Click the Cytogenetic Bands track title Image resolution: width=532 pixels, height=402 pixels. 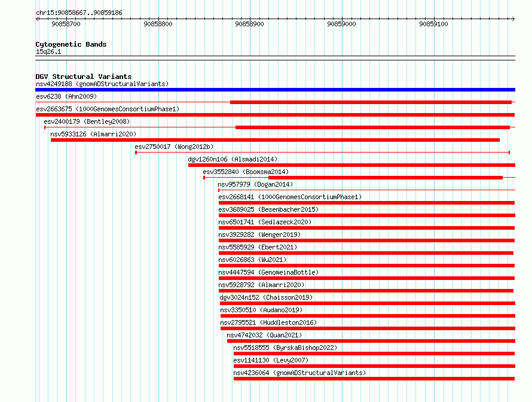coord(71,44)
